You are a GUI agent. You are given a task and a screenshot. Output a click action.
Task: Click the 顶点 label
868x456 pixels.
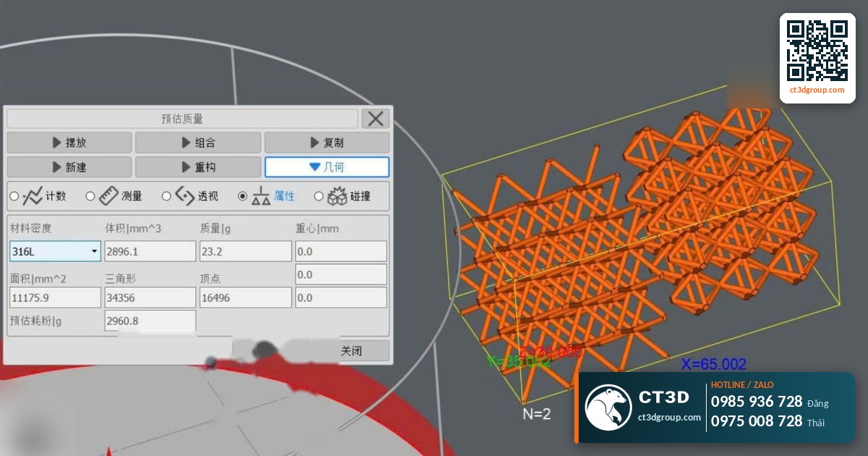pyautogui.click(x=210, y=278)
